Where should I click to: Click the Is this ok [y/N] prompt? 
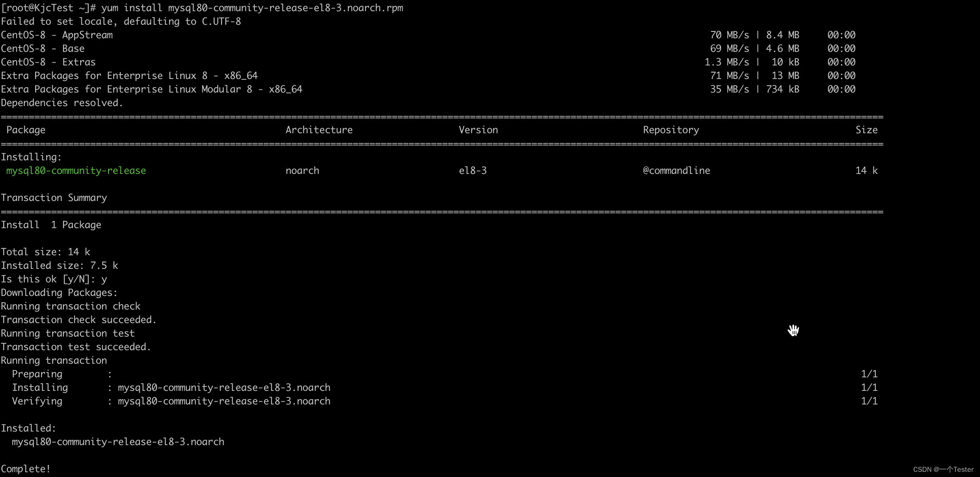click(53, 279)
